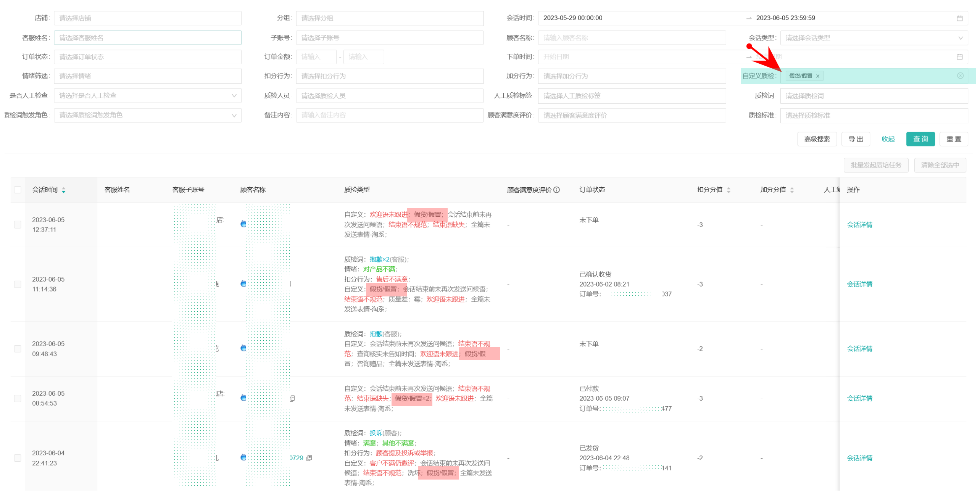Click 投诉 quality word link
Viewport: 980px width, 491px height.
coord(376,433)
